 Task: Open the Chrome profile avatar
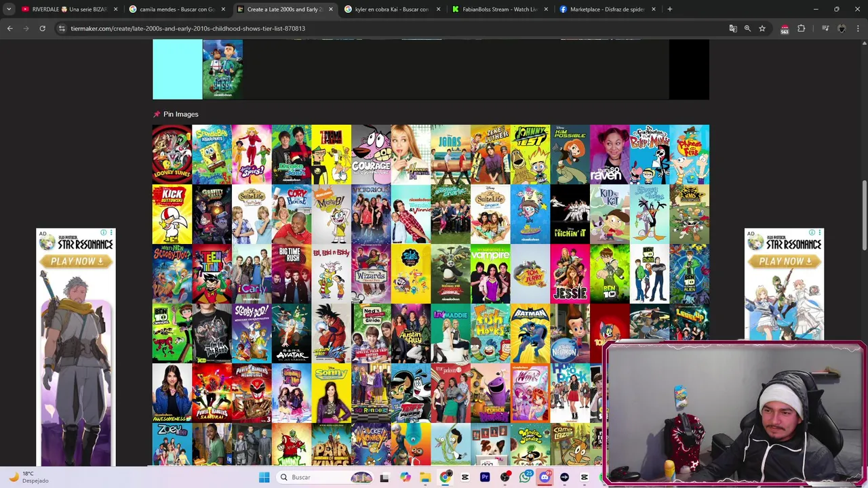(842, 28)
